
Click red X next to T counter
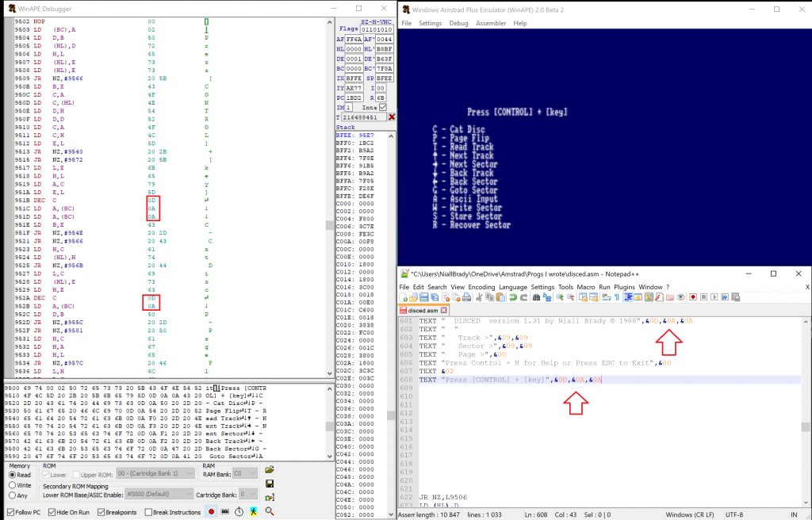click(x=392, y=117)
